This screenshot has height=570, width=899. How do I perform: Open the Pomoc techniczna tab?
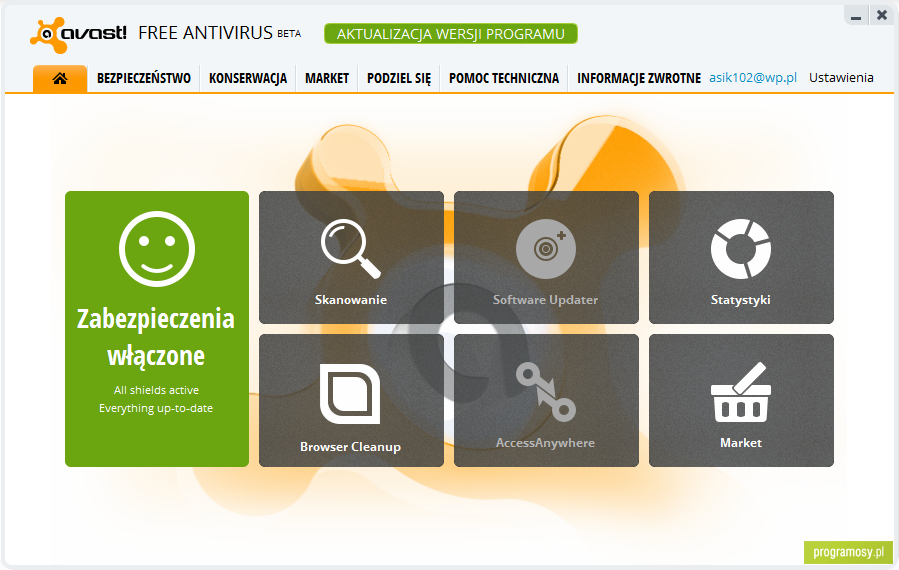pyautogui.click(x=504, y=79)
